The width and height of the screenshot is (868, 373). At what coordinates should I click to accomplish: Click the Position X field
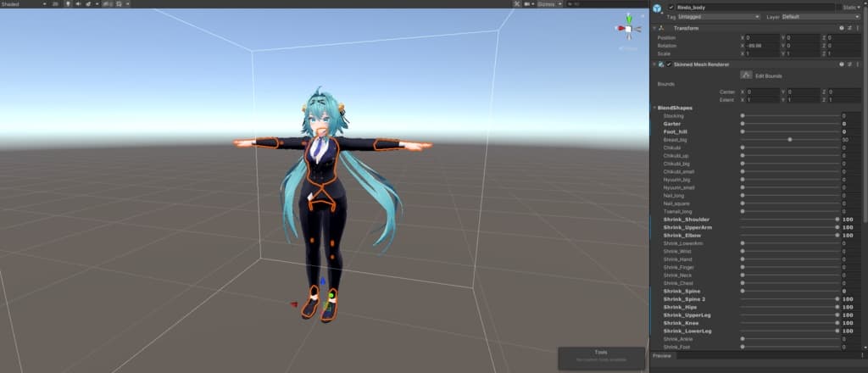pos(762,37)
